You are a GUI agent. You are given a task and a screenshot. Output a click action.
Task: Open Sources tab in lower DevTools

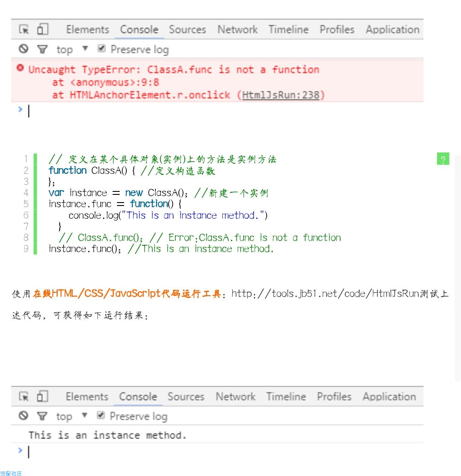coord(186,397)
